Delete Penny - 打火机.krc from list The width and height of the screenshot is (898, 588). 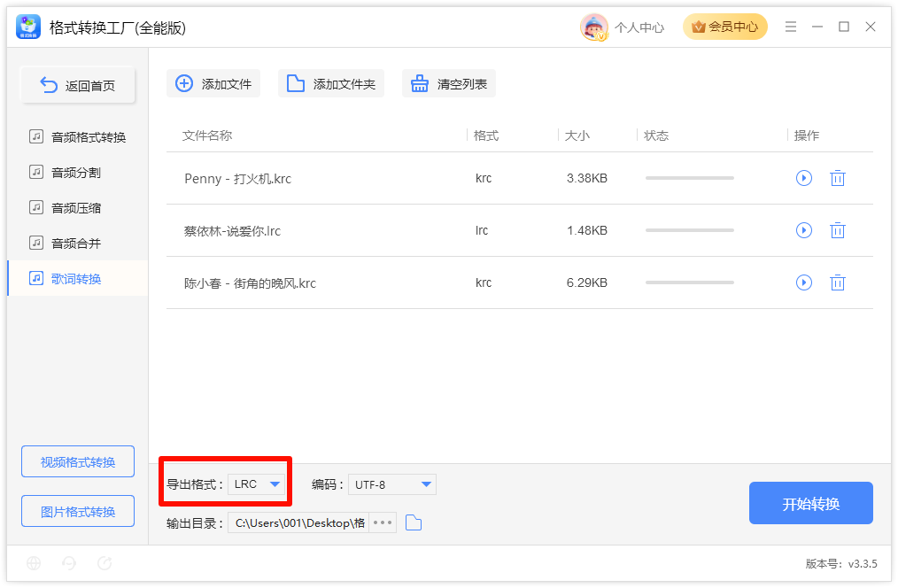[x=837, y=178]
